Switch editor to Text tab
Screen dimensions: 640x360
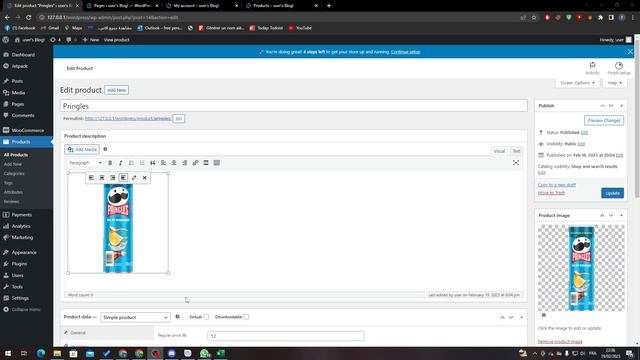coord(516,151)
